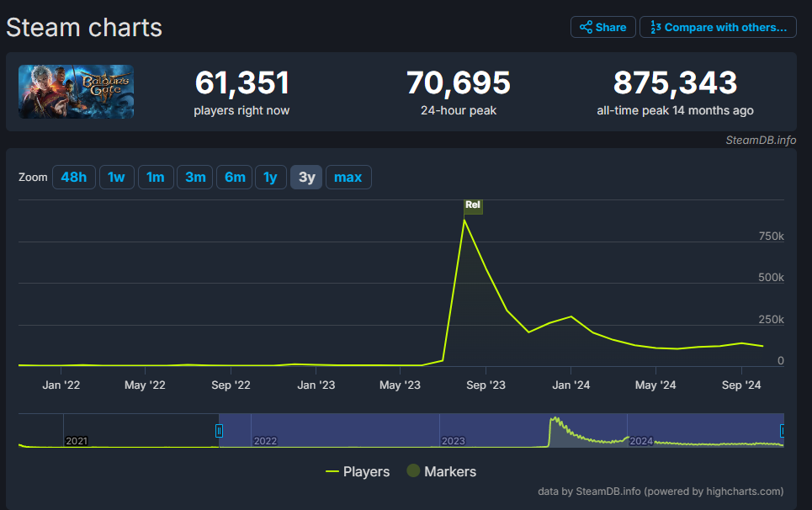The image size is (812, 510).
Task: Click the 875,343 all-time peak figure
Action: coord(675,82)
